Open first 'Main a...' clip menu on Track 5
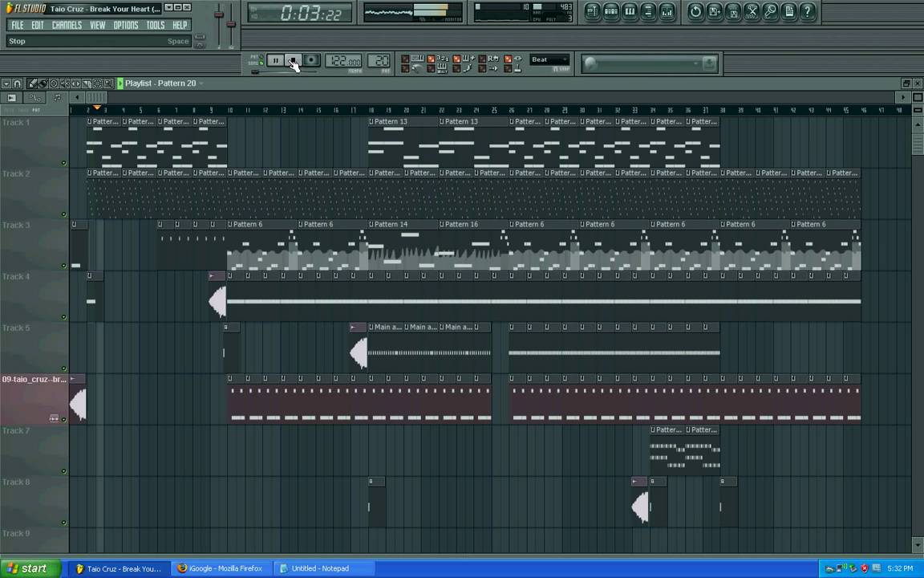This screenshot has height=578, width=924. tap(371, 327)
